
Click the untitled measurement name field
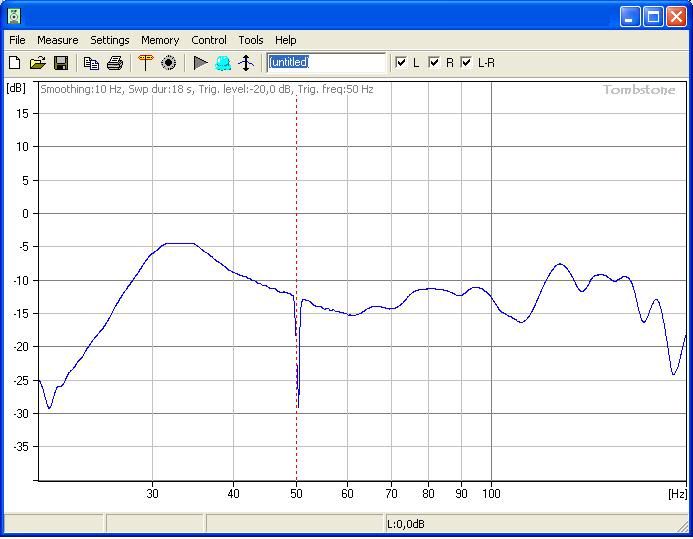point(326,62)
